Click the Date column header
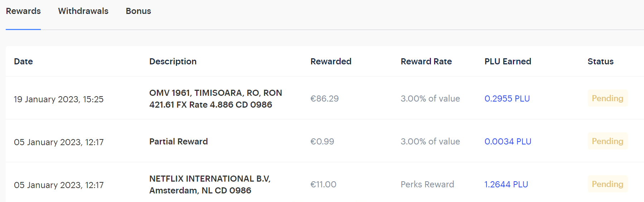Image resolution: width=644 pixels, height=202 pixels. tap(23, 61)
